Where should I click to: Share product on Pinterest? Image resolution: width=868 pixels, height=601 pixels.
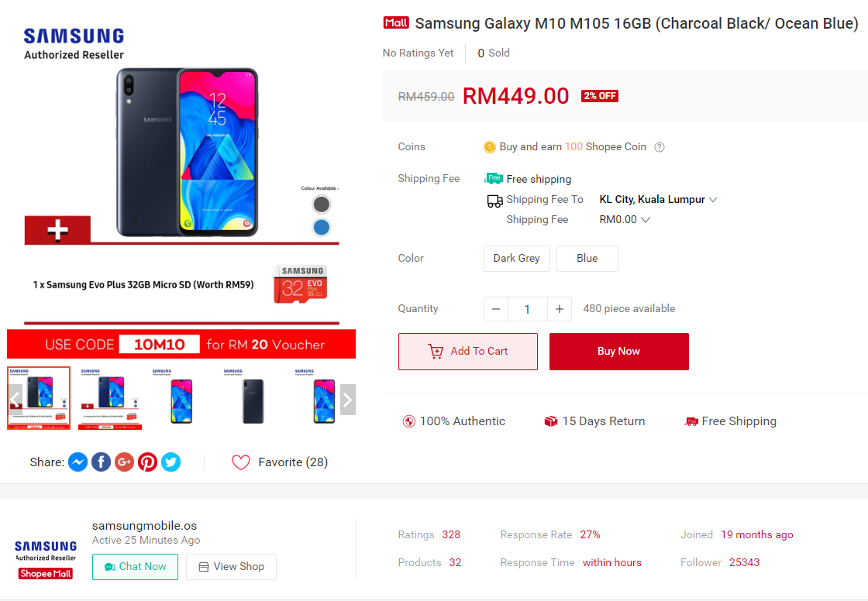tap(147, 462)
